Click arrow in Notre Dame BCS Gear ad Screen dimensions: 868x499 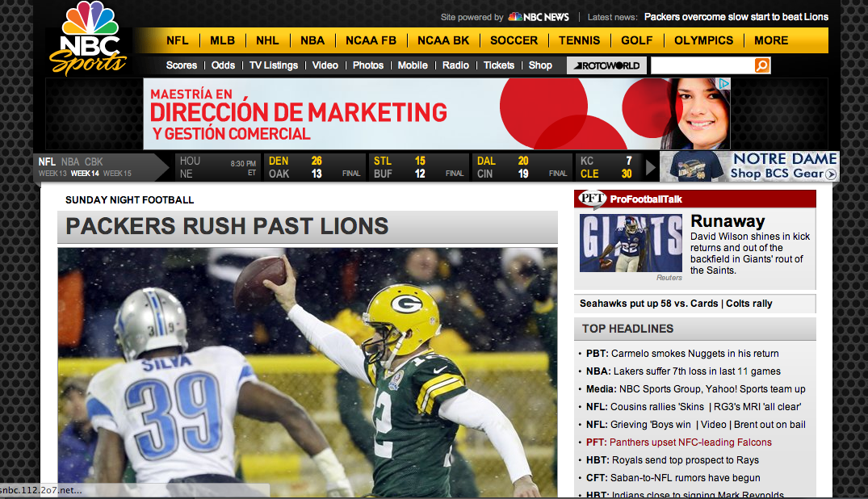[830, 174]
